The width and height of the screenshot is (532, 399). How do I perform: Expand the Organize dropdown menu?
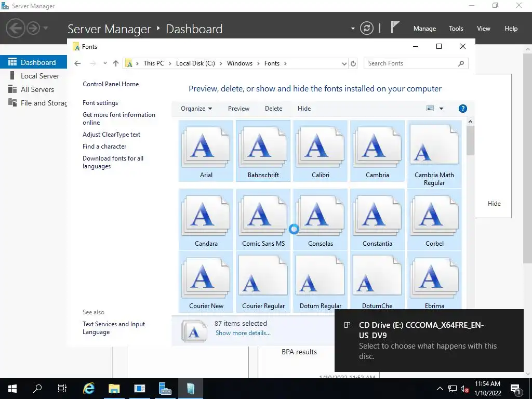pos(196,109)
